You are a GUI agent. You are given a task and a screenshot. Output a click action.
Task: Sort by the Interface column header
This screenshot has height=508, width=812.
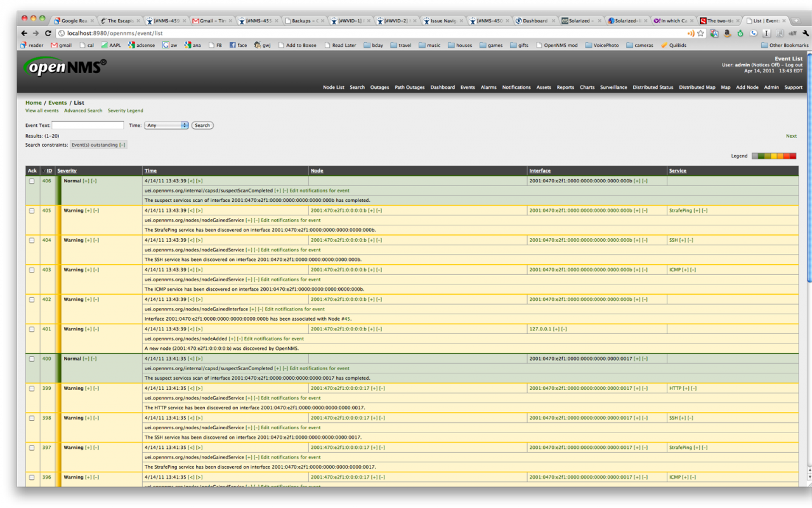(x=540, y=171)
